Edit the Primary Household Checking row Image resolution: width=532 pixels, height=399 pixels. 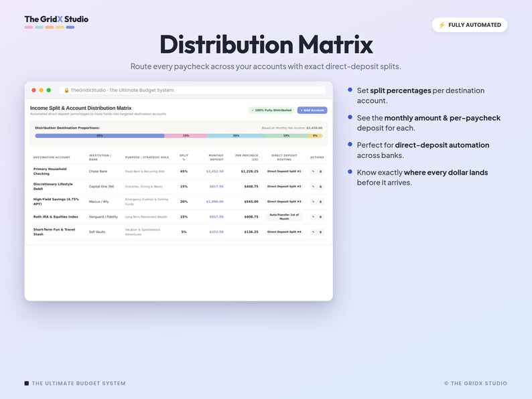tap(313, 171)
